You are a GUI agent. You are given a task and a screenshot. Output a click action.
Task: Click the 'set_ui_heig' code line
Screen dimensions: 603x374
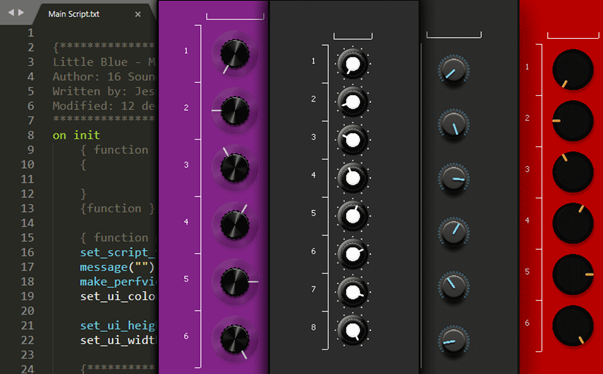click(118, 326)
